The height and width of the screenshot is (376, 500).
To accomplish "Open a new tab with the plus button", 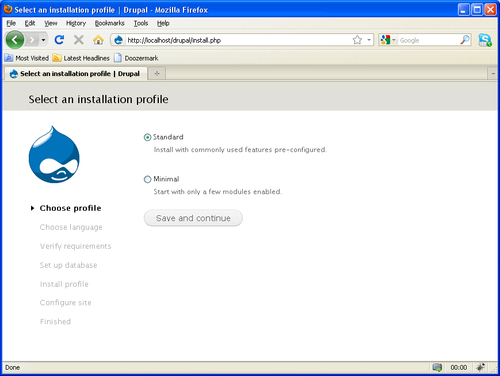I will pyautogui.click(x=157, y=74).
